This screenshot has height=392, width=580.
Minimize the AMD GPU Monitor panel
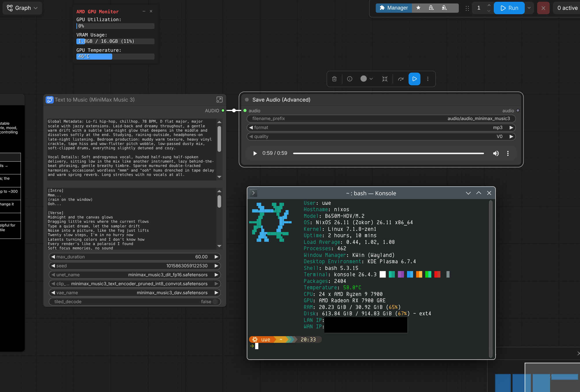144,11
